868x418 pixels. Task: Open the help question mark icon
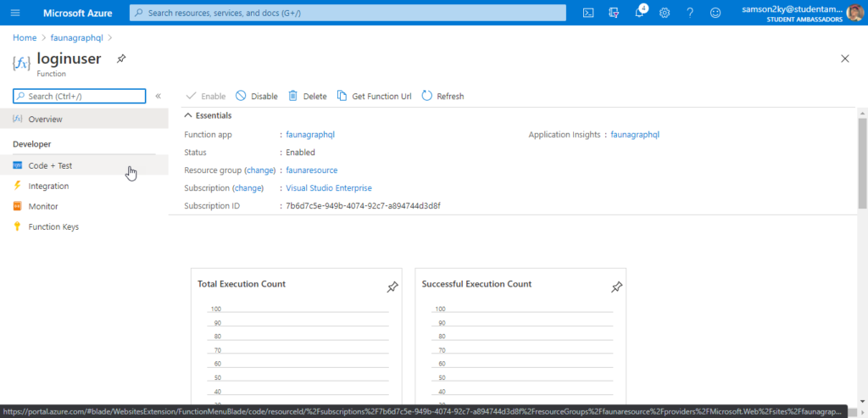[690, 13]
